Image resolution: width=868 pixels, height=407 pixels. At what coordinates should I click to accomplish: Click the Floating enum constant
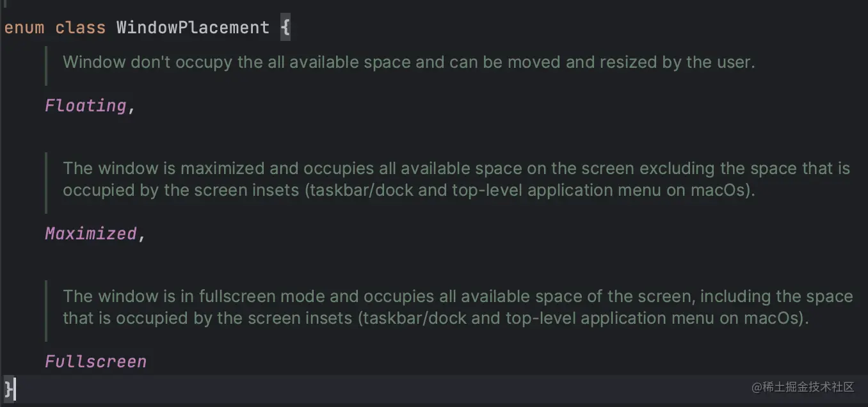point(86,106)
